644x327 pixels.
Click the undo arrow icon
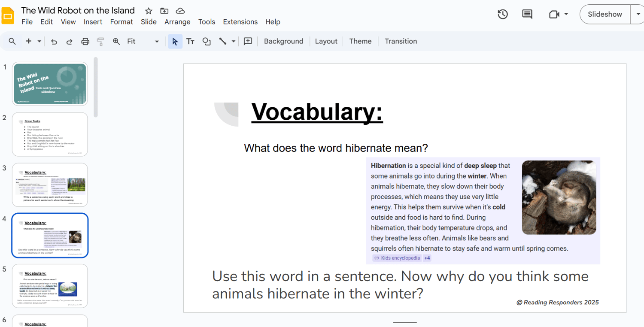[x=54, y=41]
